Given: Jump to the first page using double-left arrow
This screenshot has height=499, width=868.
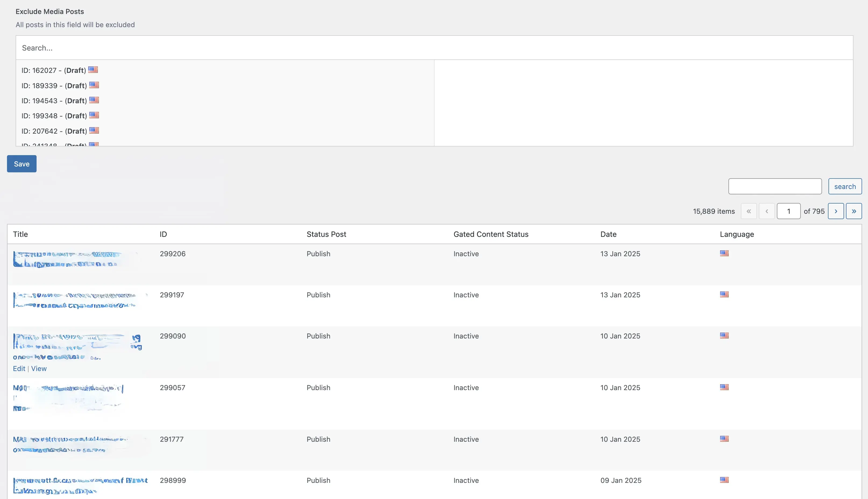Looking at the screenshot, I should point(749,211).
